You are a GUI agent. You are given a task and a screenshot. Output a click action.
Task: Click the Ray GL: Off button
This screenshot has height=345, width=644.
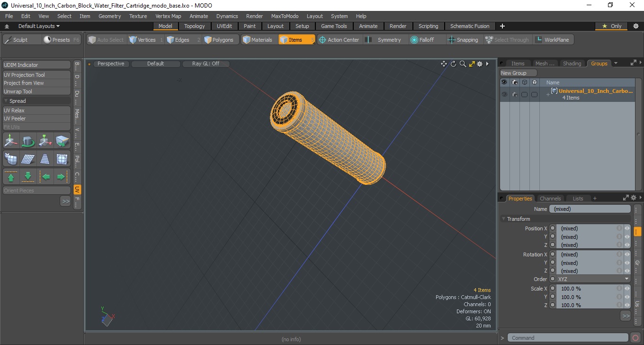coord(206,64)
